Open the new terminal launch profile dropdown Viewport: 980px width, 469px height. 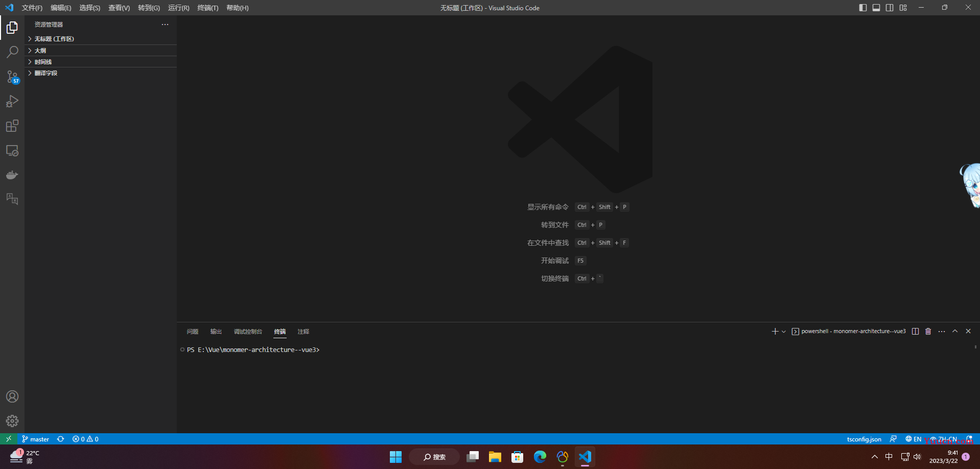[784, 332]
